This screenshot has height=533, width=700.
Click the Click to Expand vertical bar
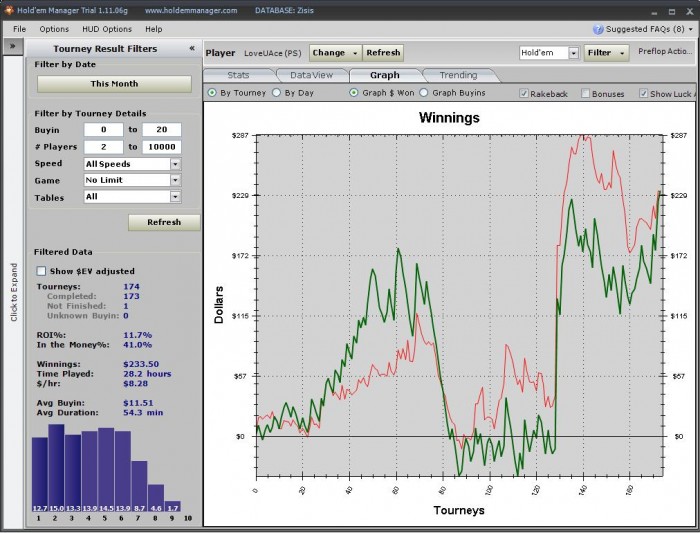coord(13,290)
